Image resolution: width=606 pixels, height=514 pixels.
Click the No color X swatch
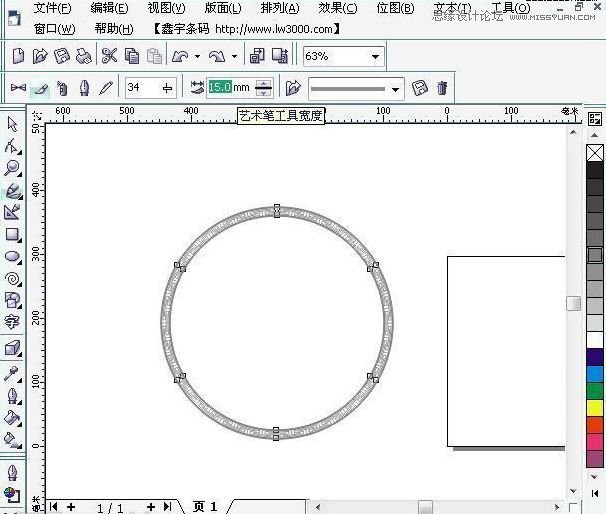pos(595,153)
